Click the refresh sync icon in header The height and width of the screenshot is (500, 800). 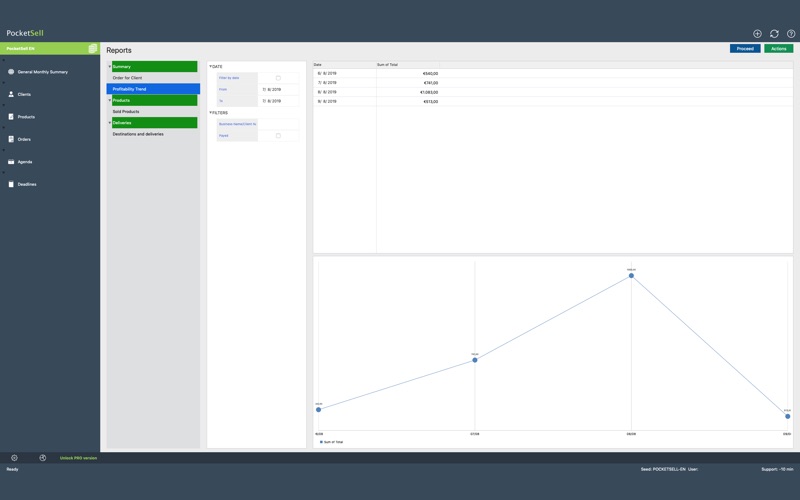pyautogui.click(x=774, y=34)
